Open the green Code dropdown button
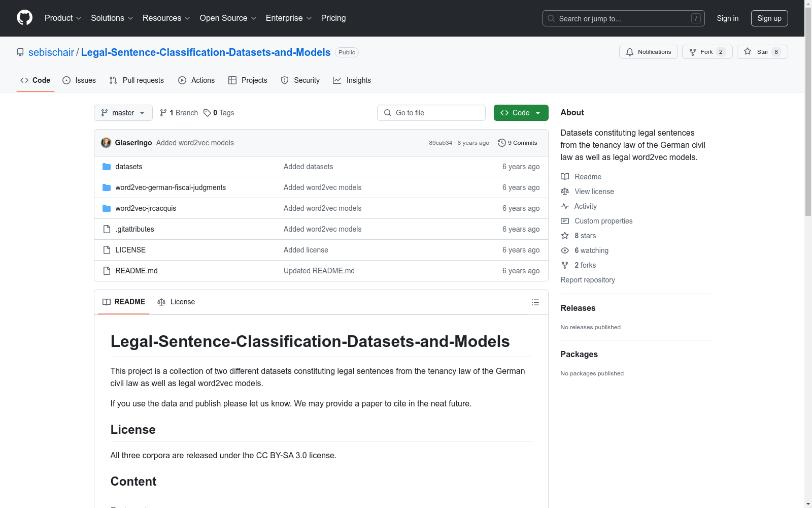812x508 pixels. [521, 113]
